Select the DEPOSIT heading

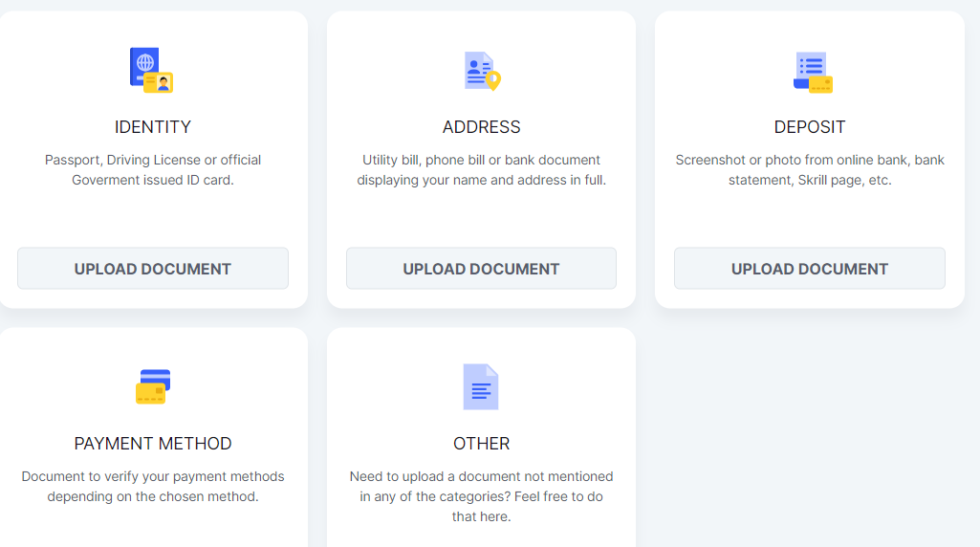pos(810,127)
